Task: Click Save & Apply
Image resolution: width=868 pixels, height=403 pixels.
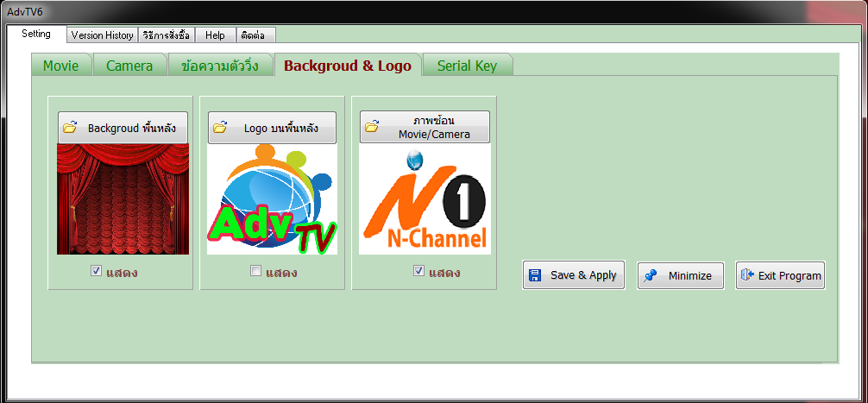Action: coord(574,275)
